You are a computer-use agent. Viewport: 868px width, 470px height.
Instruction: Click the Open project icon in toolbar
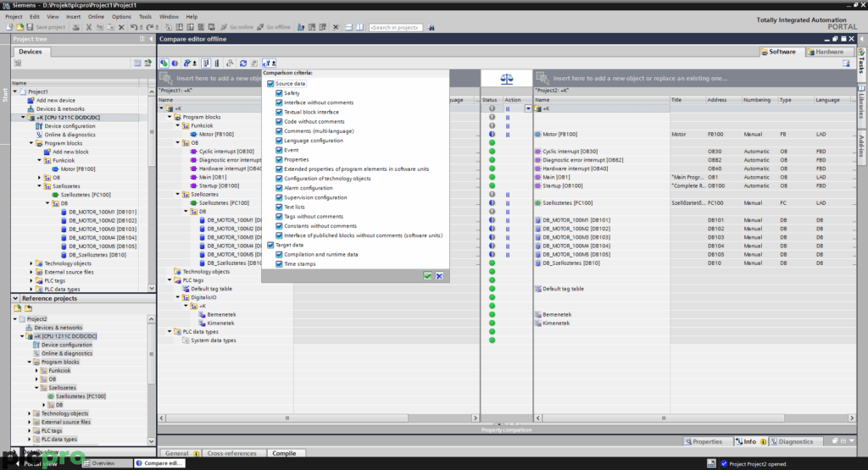coord(20,27)
